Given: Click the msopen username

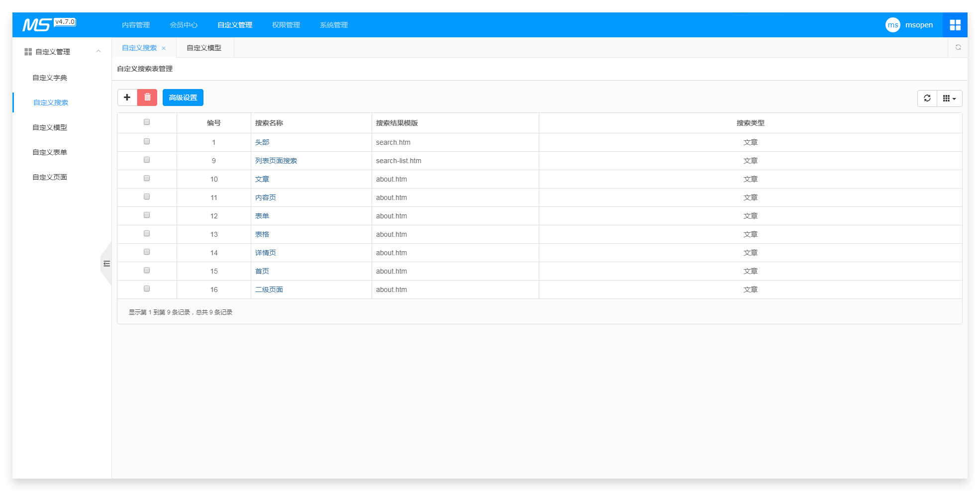Looking at the screenshot, I should (x=919, y=25).
